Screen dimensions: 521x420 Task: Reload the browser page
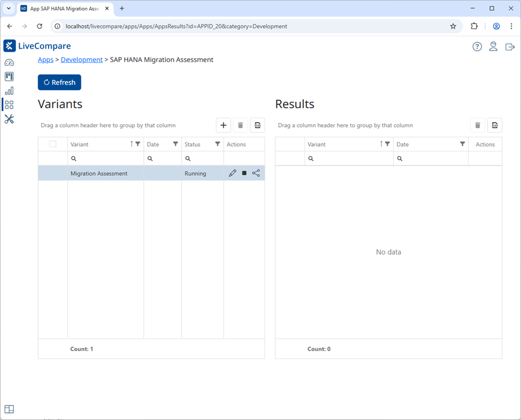[39, 26]
